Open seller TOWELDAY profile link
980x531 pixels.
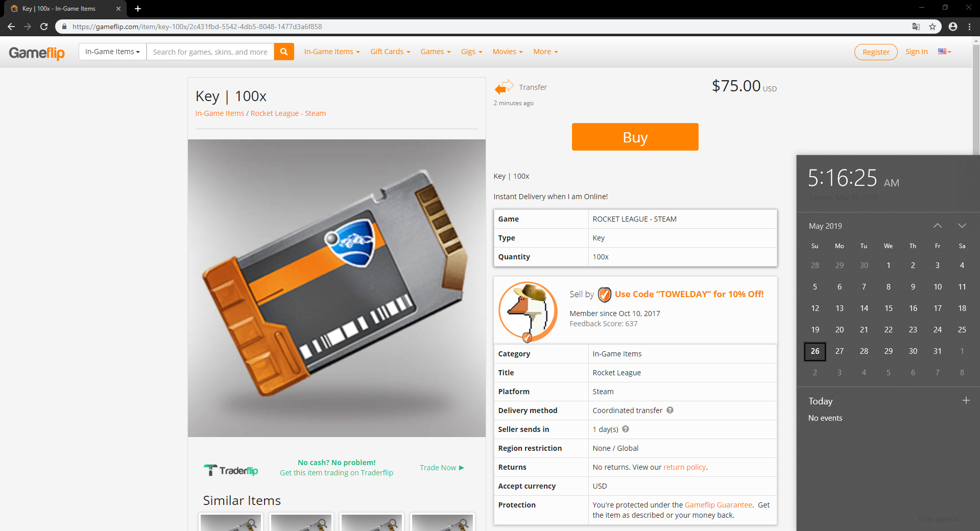[x=689, y=294]
